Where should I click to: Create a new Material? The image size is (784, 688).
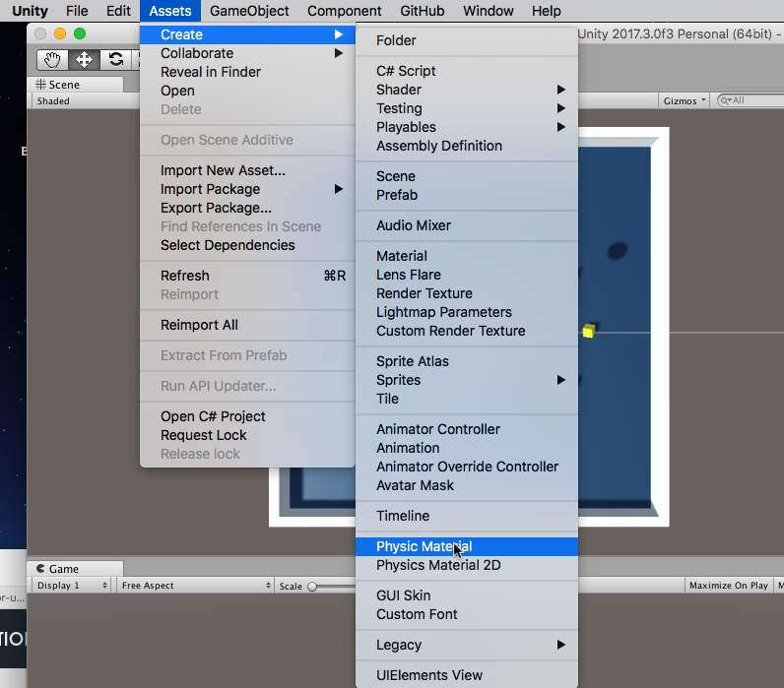tap(467, 256)
